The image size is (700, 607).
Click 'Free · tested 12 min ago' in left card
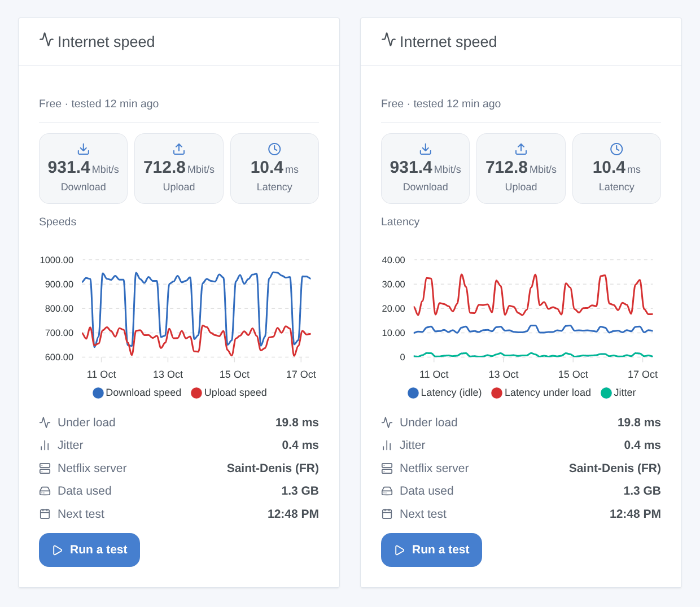[x=99, y=103]
